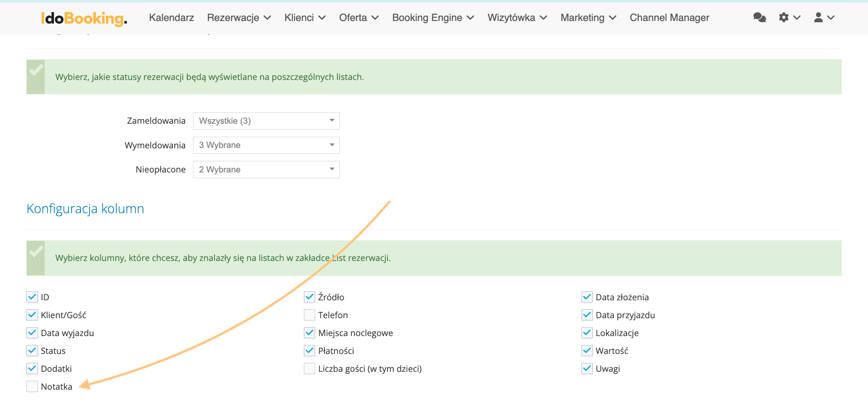Enable the Telefon column checkbox
Screen dimensions: 868x404
309,315
